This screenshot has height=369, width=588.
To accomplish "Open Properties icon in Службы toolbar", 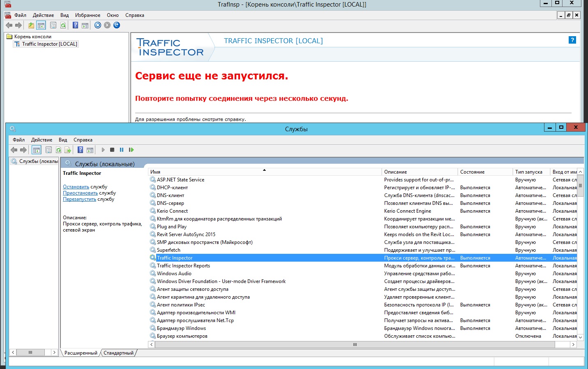I will pyautogui.click(x=48, y=150).
